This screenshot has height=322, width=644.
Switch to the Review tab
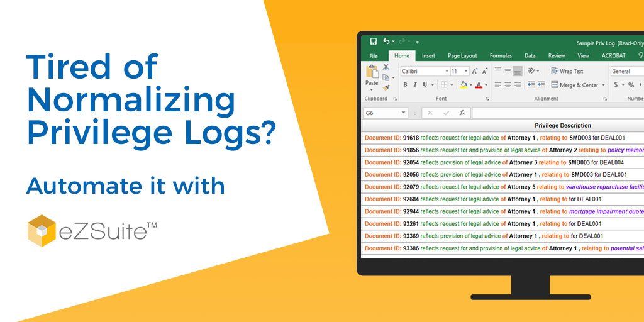(557, 56)
